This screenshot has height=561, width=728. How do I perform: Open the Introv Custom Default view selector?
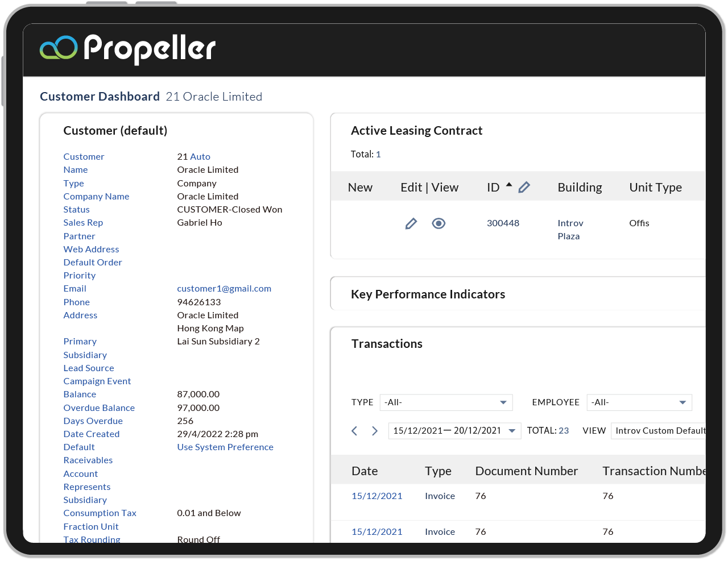coord(660,431)
